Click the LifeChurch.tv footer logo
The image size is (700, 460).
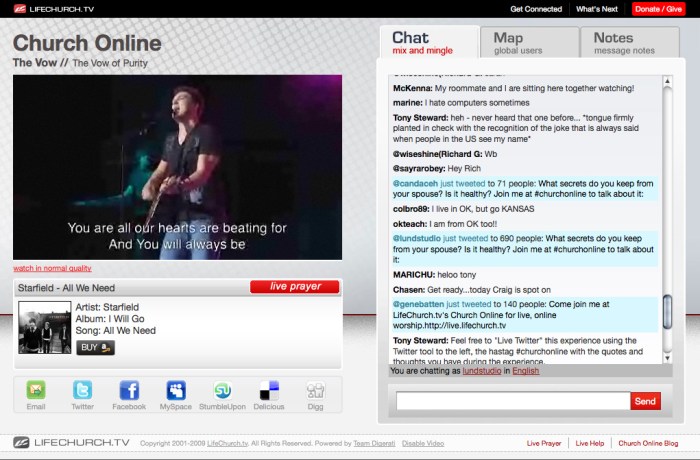[71, 443]
